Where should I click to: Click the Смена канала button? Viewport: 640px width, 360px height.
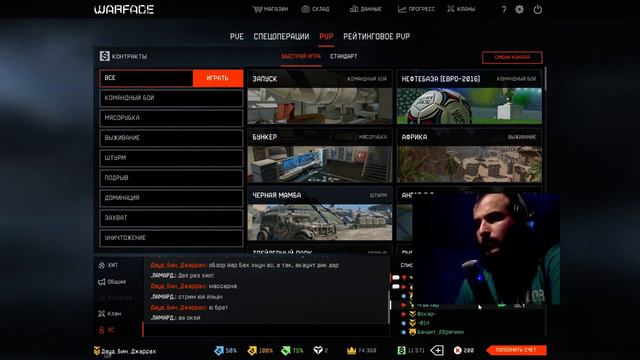coord(512,58)
